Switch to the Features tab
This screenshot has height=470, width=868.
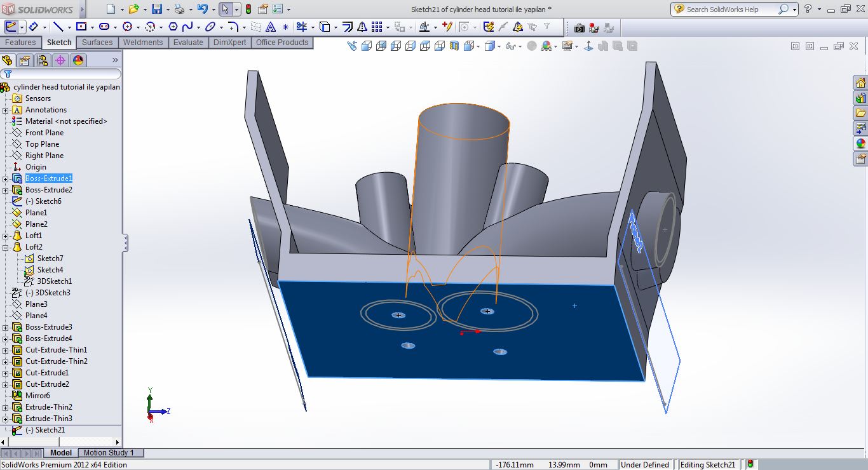tap(20, 43)
